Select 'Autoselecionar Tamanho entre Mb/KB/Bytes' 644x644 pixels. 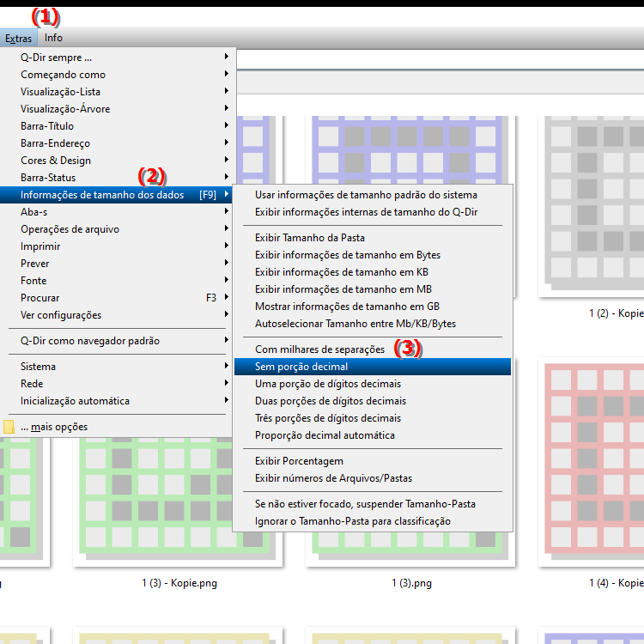pos(373,324)
